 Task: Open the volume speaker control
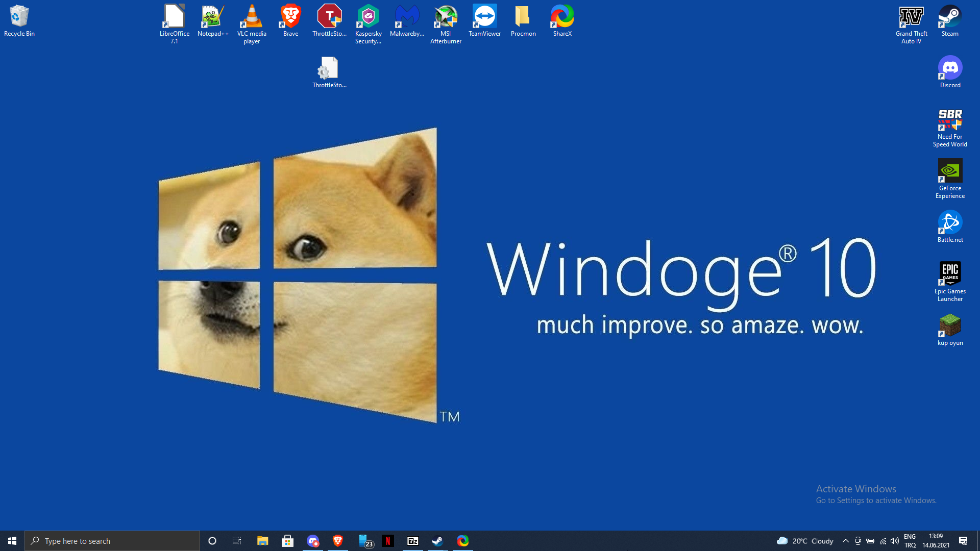pyautogui.click(x=895, y=541)
